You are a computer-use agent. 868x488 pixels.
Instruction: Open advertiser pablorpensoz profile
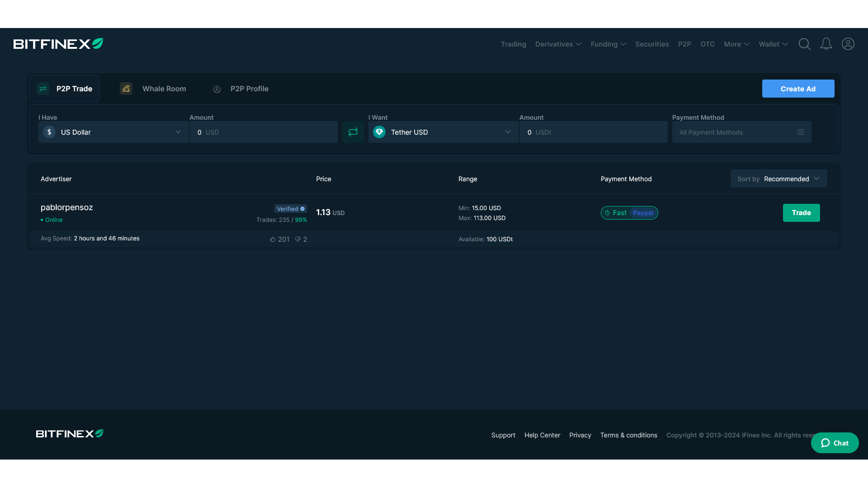(66, 207)
